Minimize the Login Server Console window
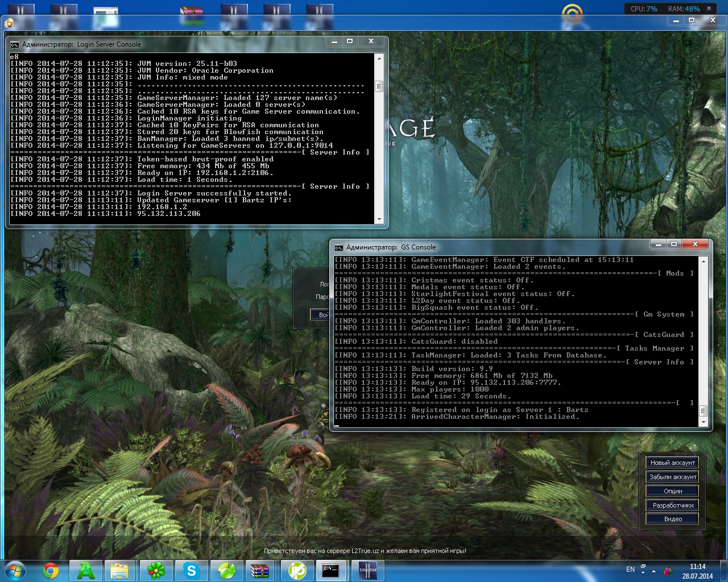Screen dimensions: 728x582 point(334,41)
